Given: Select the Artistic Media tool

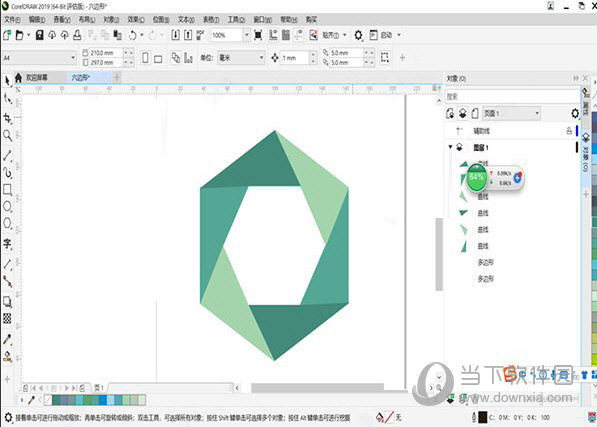Looking at the screenshot, I should (x=7, y=172).
